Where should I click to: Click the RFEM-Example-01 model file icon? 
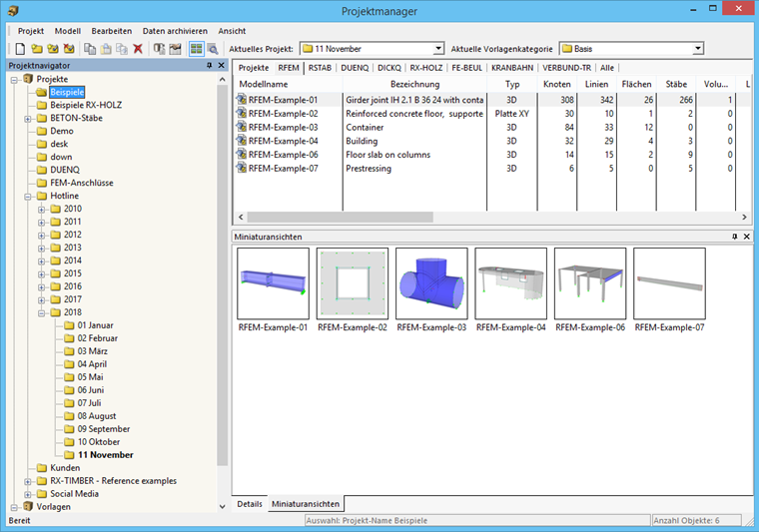click(241, 100)
